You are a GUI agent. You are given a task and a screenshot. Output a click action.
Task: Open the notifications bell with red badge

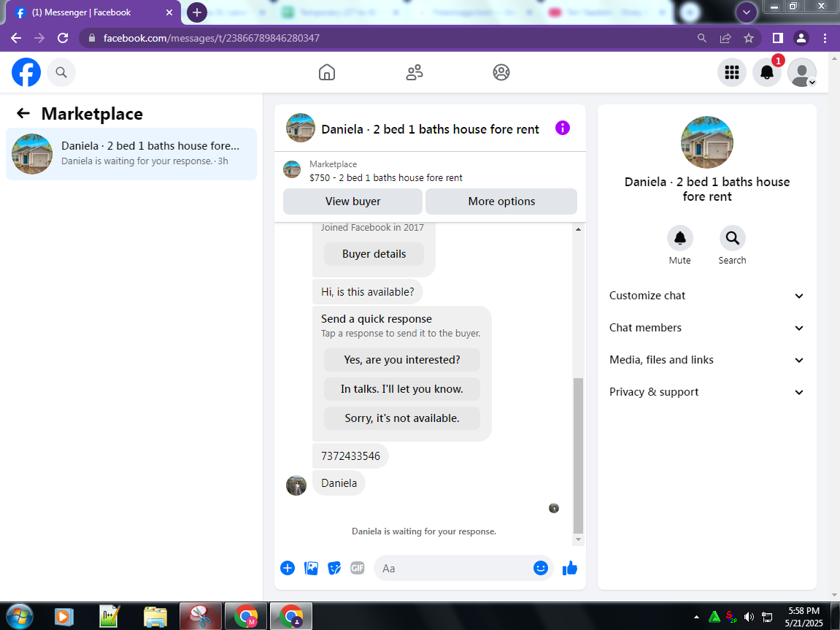[x=767, y=72]
